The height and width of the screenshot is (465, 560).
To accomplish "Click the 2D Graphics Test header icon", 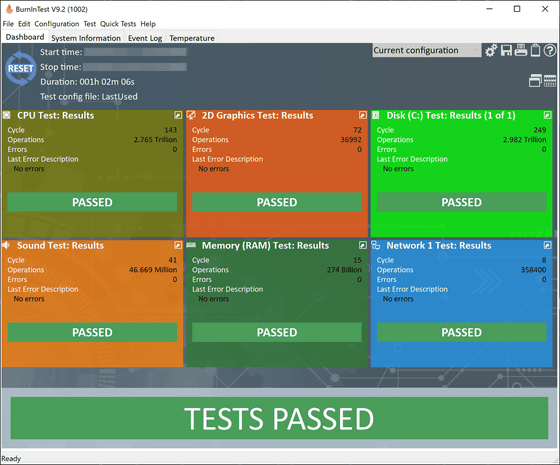I will 191,115.
